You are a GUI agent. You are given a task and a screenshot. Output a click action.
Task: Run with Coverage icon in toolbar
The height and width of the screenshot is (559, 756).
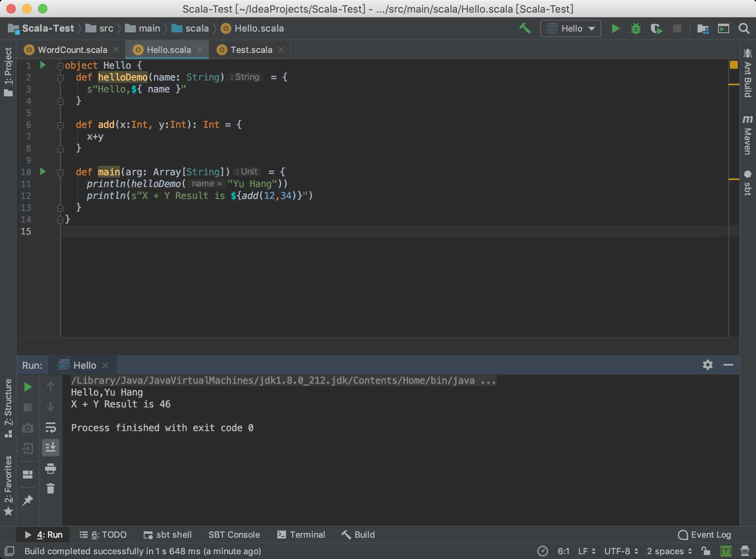[656, 28]
